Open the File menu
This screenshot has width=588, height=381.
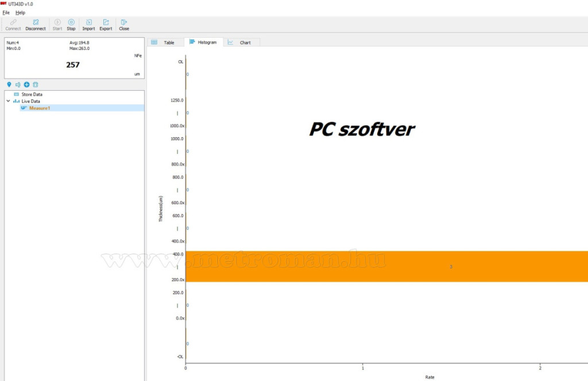[6, 12]
